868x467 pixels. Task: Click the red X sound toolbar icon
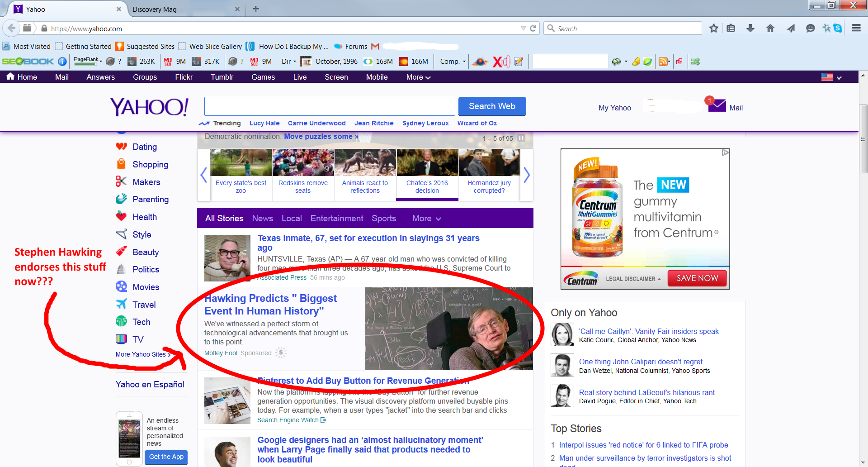click(x=500, y=61)
